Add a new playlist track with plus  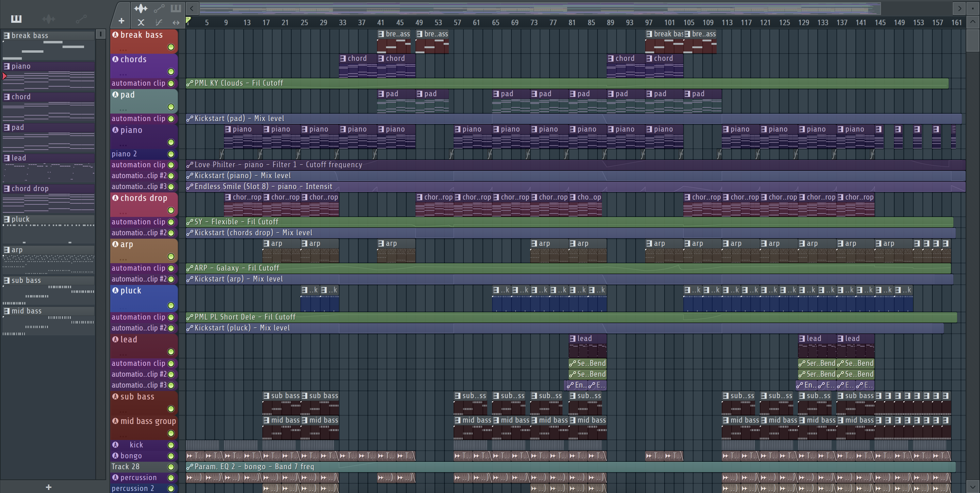coord(121,21)
